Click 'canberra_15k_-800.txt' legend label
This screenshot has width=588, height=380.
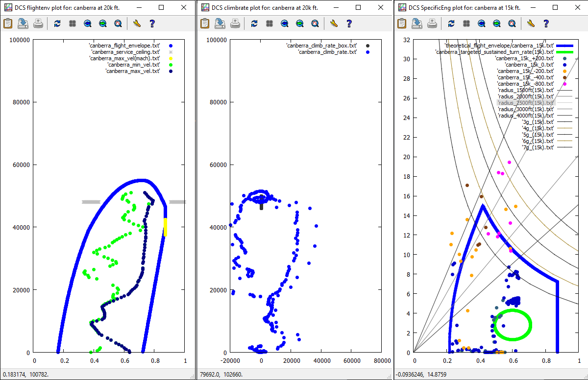[x=525, y=84]
